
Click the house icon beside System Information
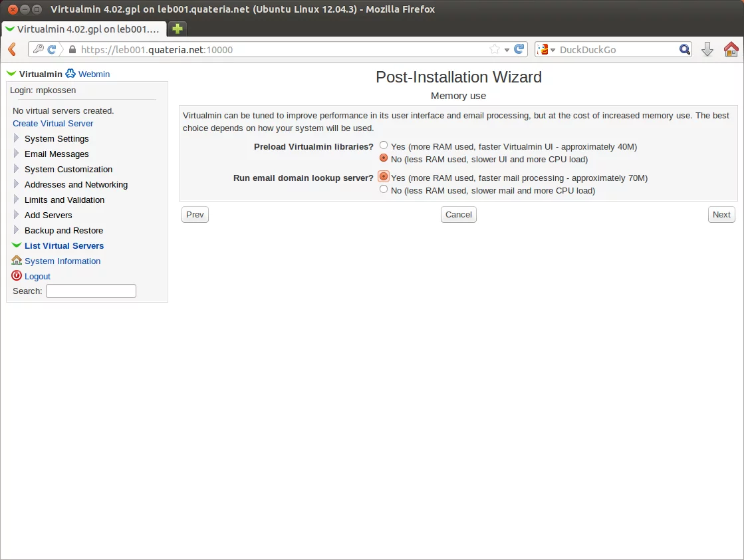tap(17, 260)
